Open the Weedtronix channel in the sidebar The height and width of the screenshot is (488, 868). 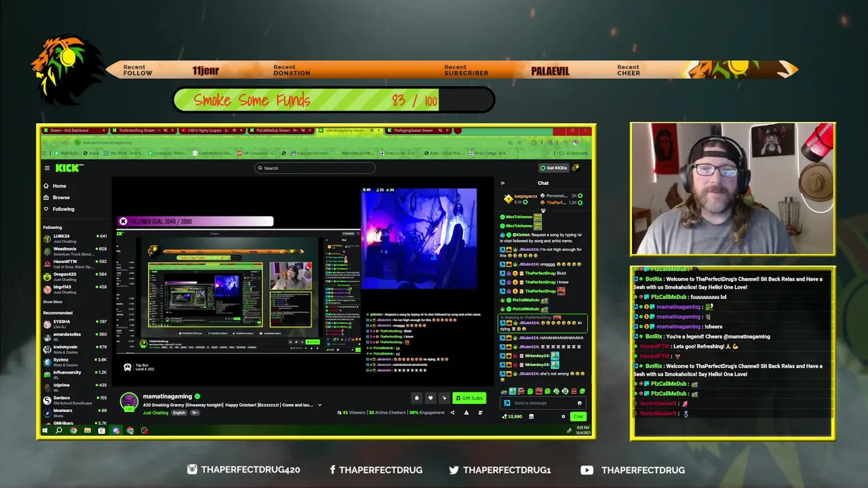click(75, 251)
